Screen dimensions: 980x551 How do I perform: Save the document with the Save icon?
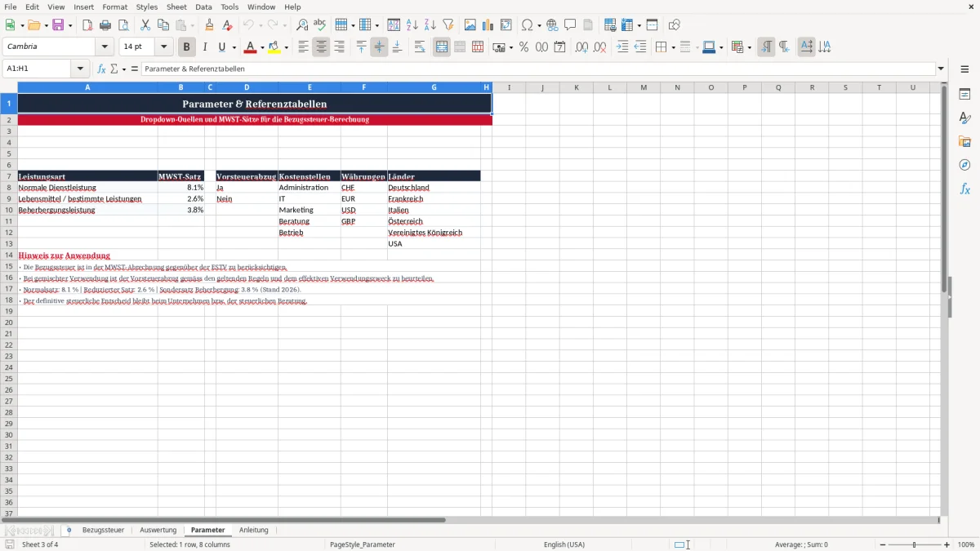[x=58, y=25]
